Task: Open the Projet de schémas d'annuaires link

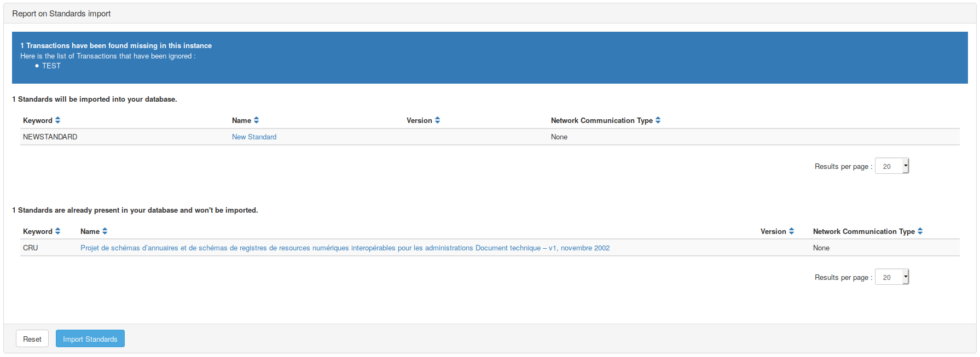Action: [345, 248]
